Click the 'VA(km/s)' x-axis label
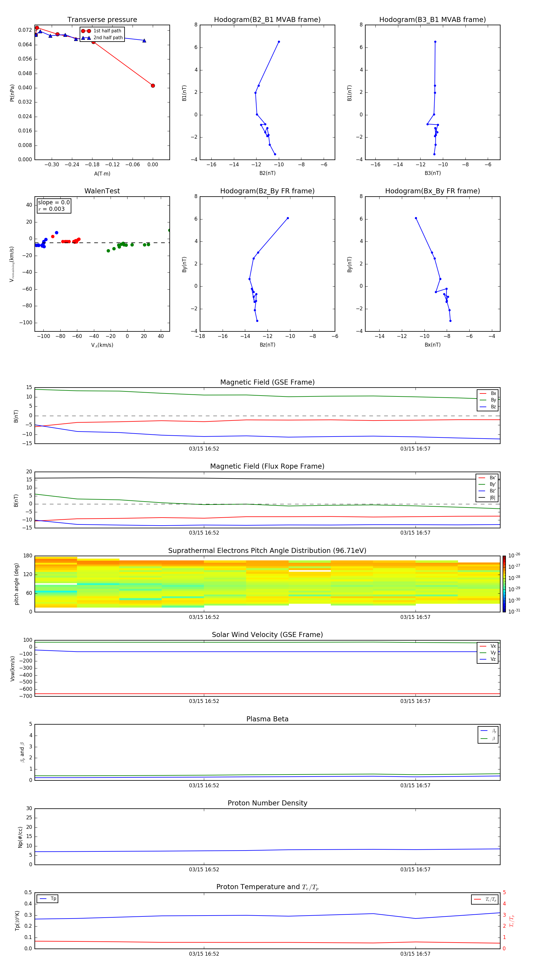 102,345
